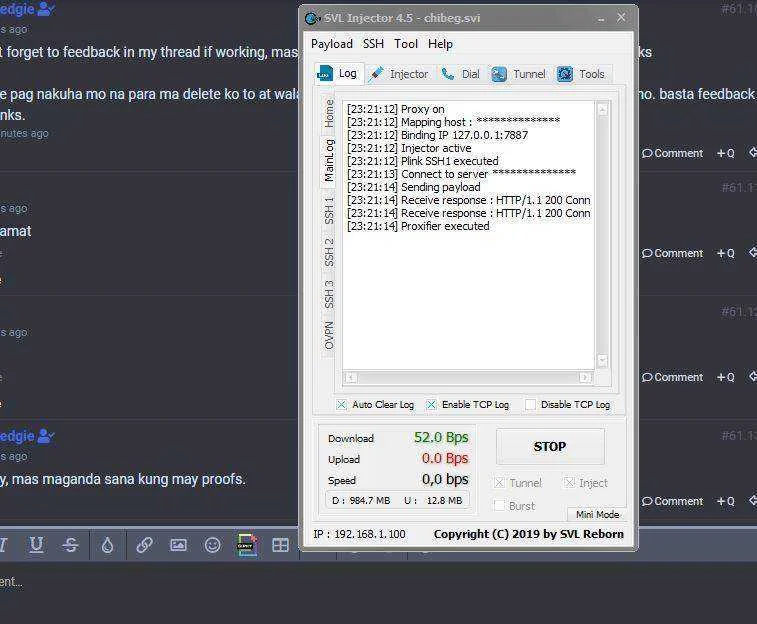The width and height of the screenshot is (757, 624).
Task: Click the GIF media icon in editor
Action: click(247, 545)
